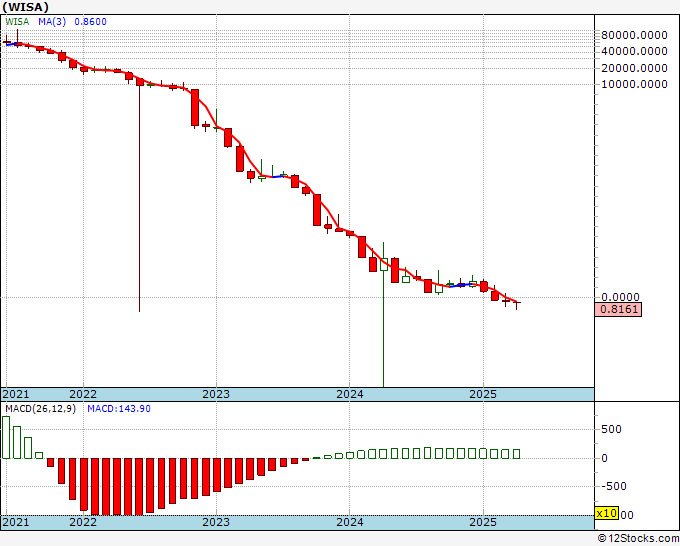Click 2023 on the price chart timeline
This screenshot has width=680, height=546.
(x=216, y=394)
